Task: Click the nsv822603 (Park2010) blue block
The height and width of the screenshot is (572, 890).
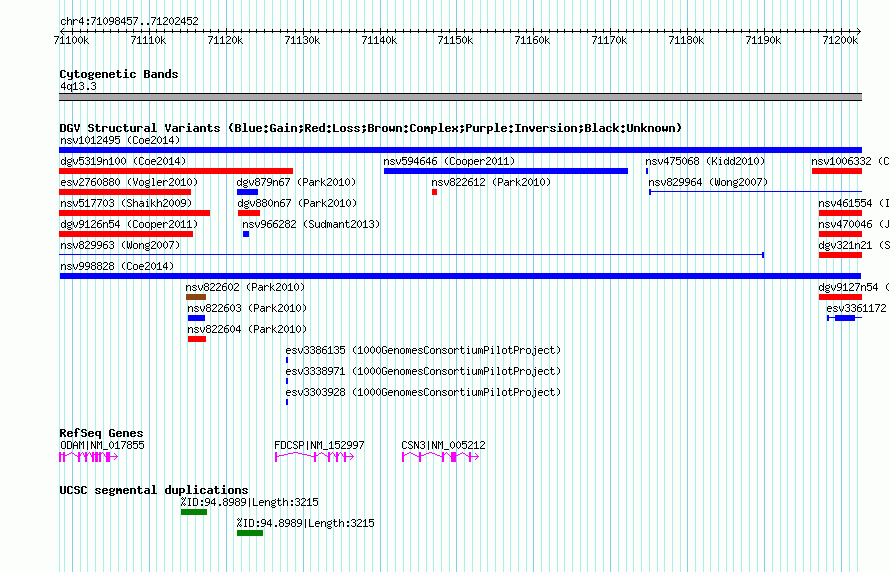Action: 196,318
